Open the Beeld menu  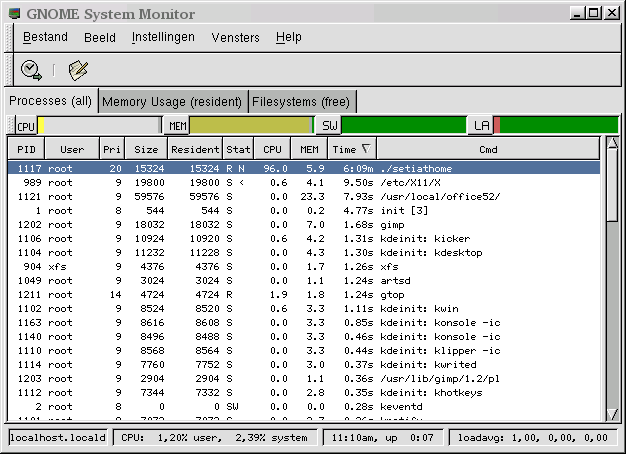click(x=100, y=38)
